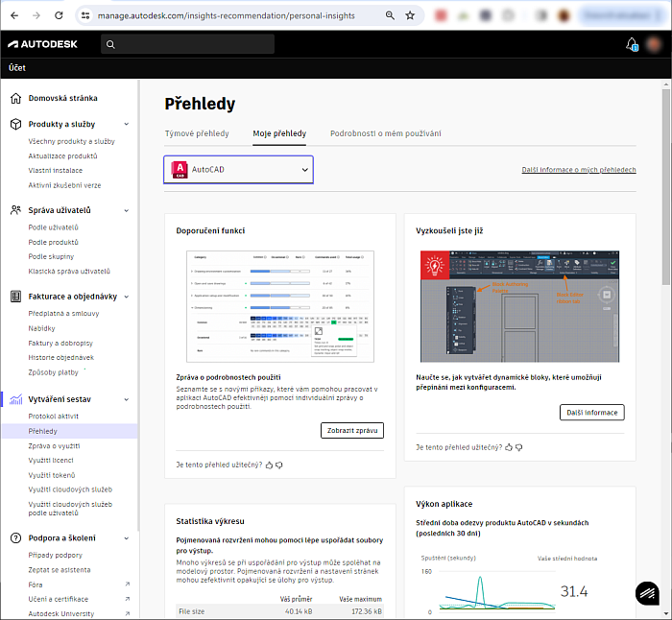Thumbs up the Vyzkoušeli jste již card
Image resolution: width=672 pixels, height=620 pixels.
(x=508, y=447)
